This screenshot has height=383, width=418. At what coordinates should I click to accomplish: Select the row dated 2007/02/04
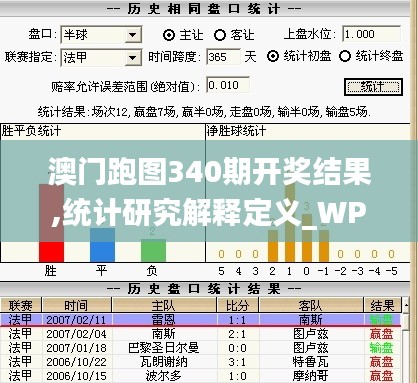click(201, 334)
